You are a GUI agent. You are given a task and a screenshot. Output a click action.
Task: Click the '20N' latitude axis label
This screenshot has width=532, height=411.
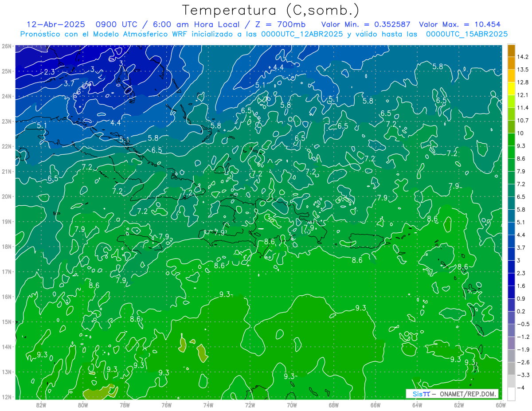[x=6, y=196]
